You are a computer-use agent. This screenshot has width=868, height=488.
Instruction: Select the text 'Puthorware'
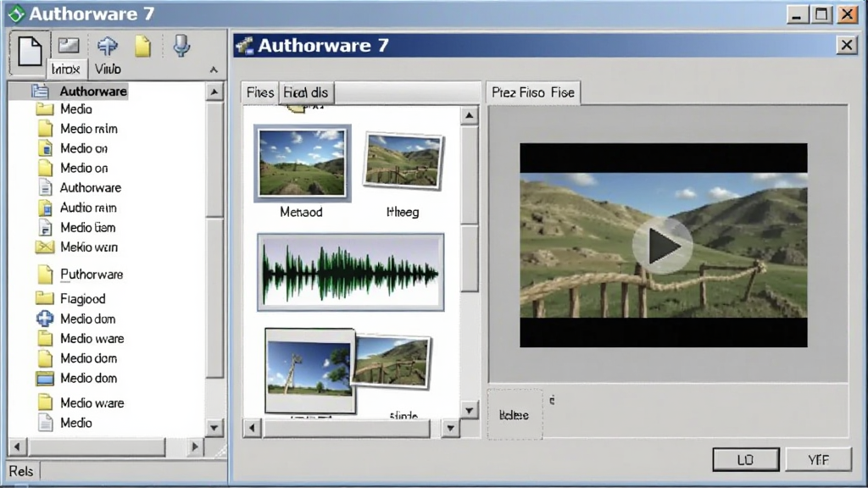coord(92,274)
